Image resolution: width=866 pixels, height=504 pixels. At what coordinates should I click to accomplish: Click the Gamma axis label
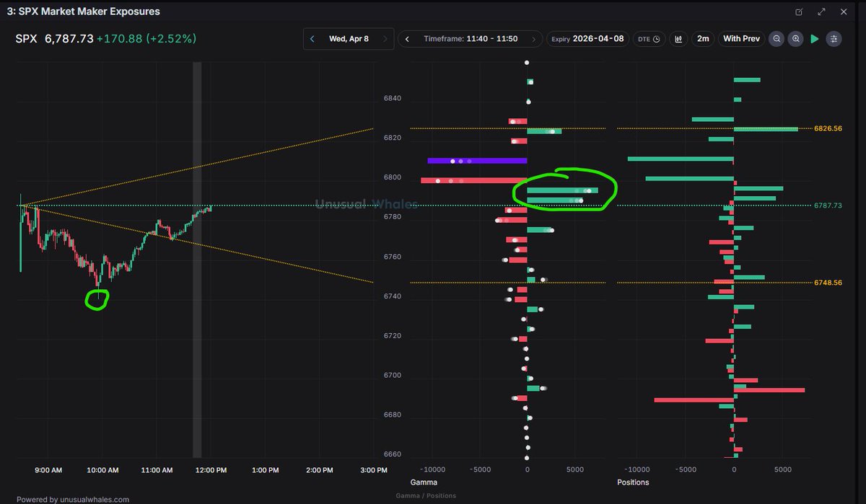point(424,482)
